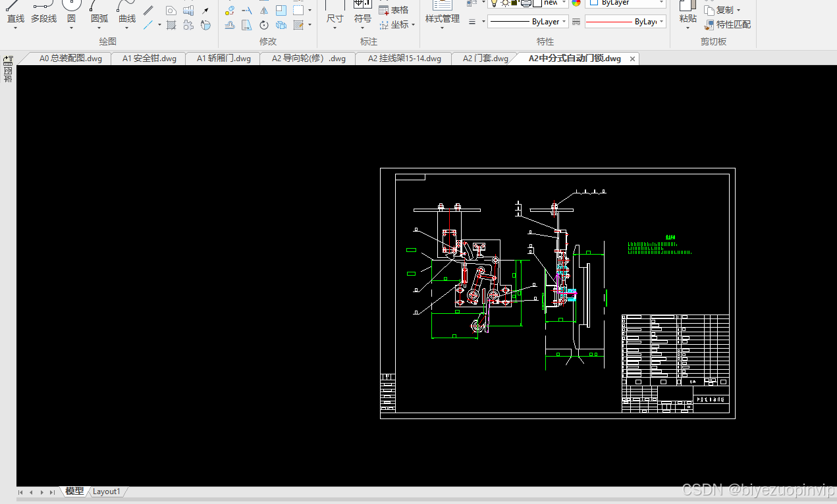Click the 特性匹配 match properties tool

tap(728, 24)
